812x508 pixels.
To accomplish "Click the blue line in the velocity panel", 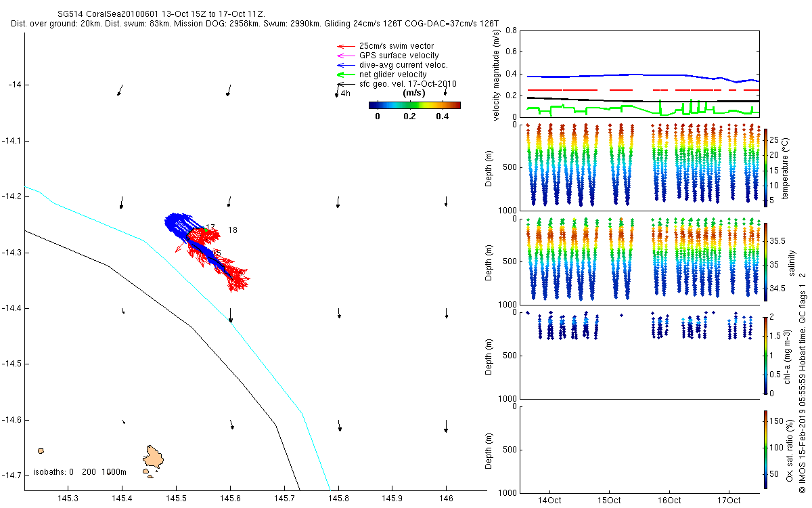I will 643,76.
